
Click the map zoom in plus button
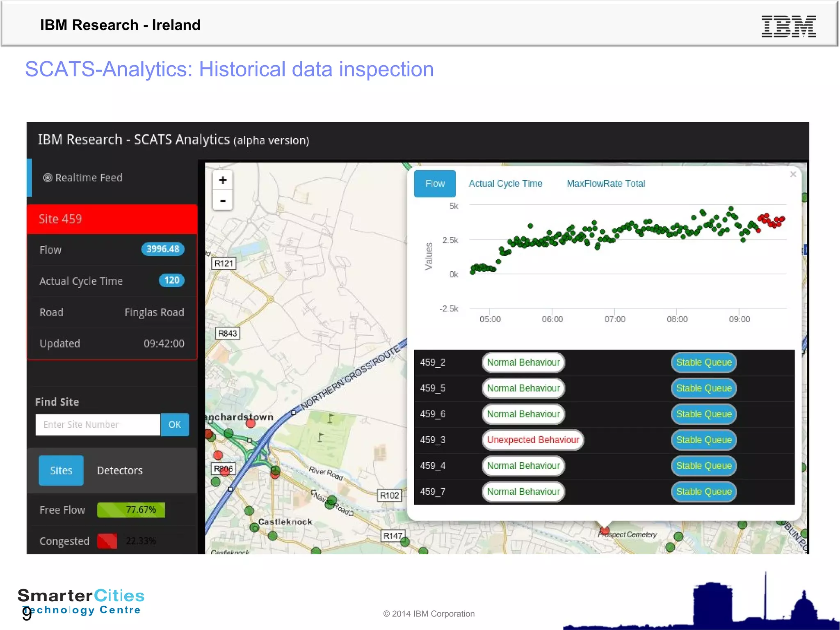[223, 180]
